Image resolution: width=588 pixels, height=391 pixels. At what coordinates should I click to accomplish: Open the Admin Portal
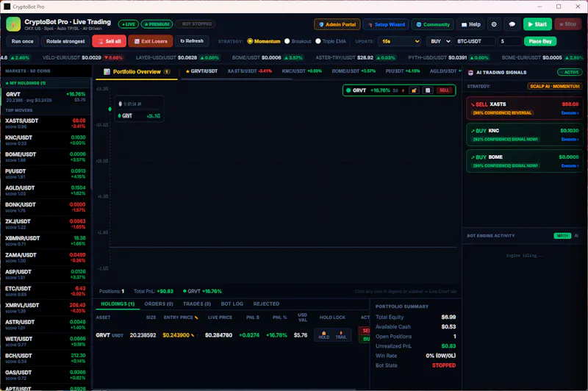[337, 24]
